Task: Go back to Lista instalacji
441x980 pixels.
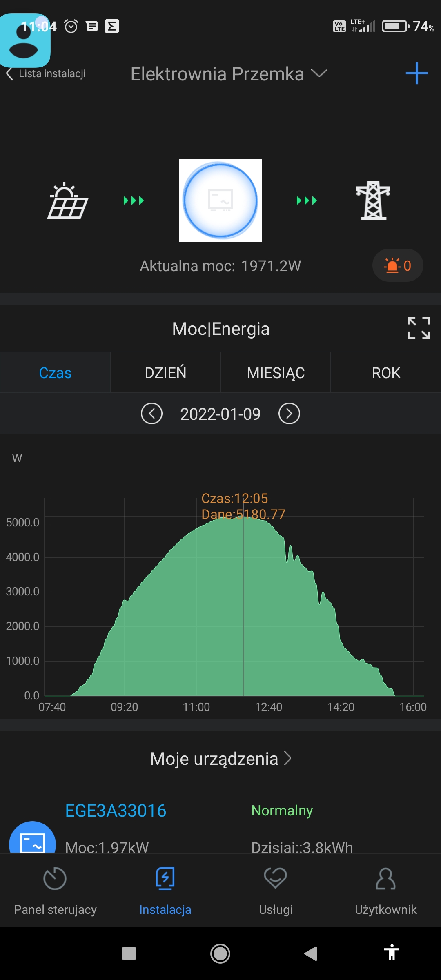Action: click(x=46, y=74)
